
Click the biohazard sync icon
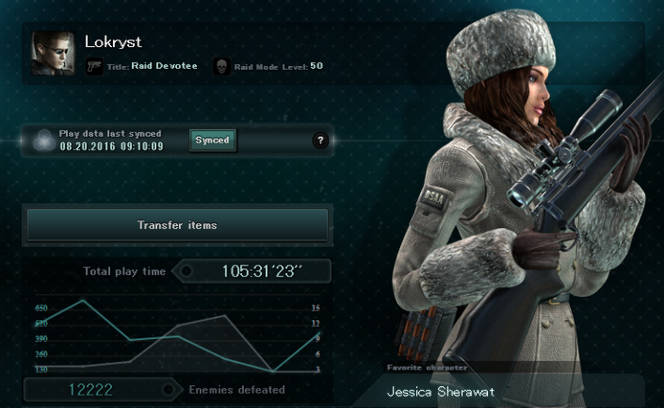point(44,140)
